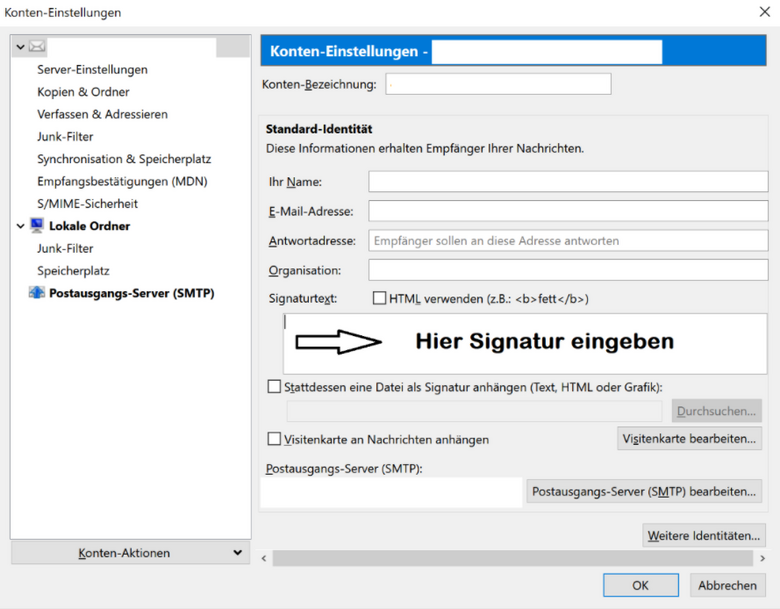Toggle Visitenkarte an Nachrichten anhängen

pyautogui.click(x=274, y=439)
